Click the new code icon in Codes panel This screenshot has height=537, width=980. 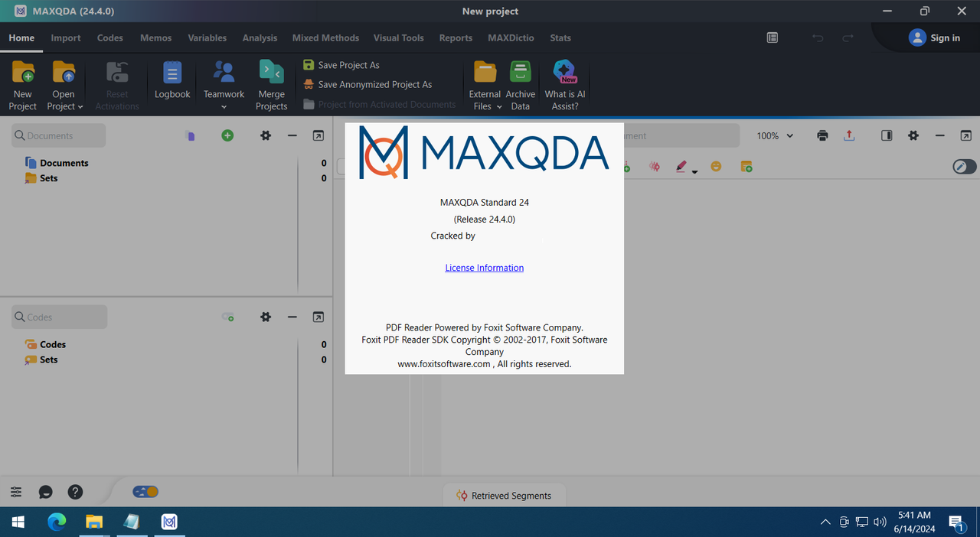[227, 317]
